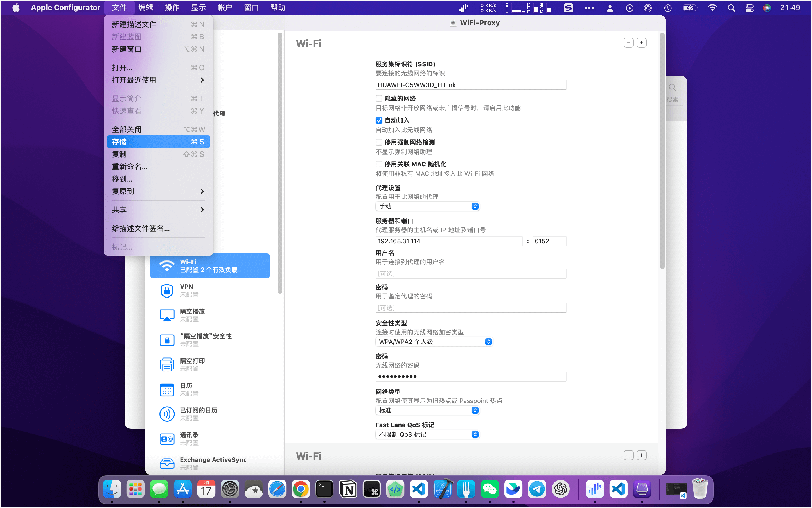Expand the Open Recent (打开最近使用) submenu

click(158, 80)
